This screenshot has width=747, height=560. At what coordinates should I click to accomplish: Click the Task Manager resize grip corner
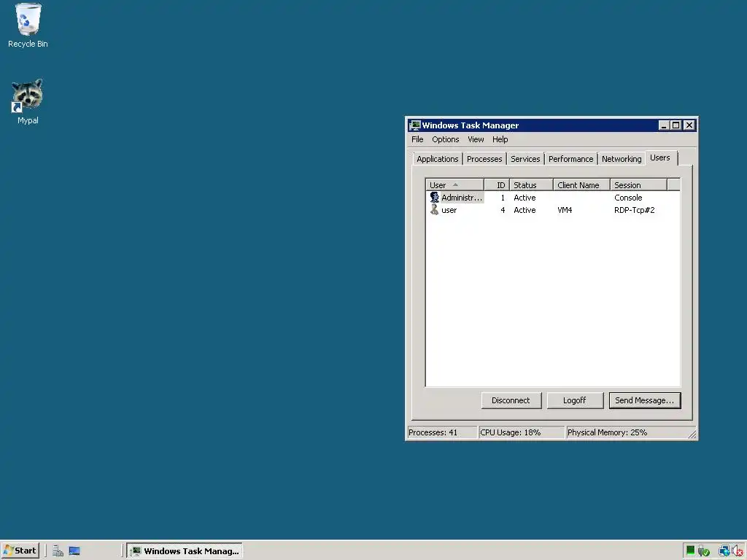pyautogui.click(x=692, y=434)
